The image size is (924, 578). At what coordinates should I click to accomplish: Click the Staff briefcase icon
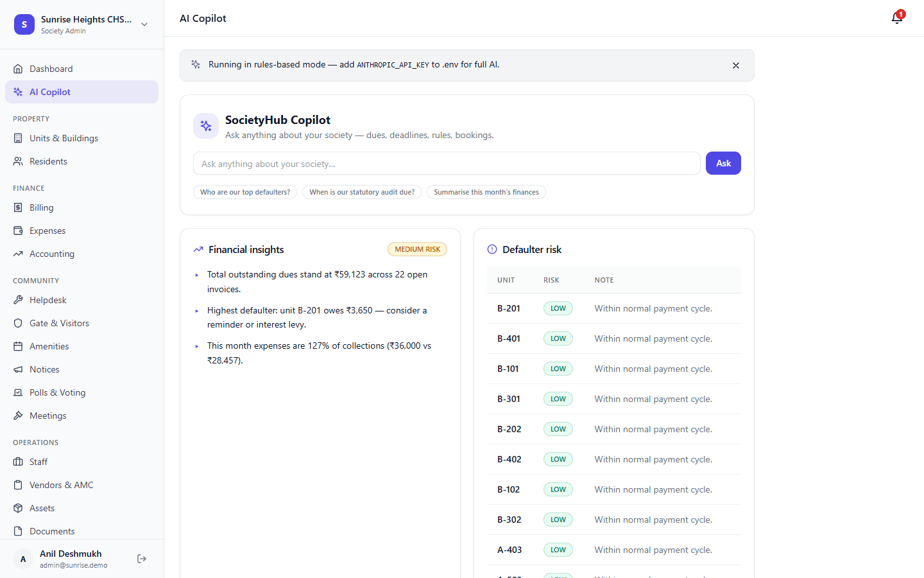point(18,462)
